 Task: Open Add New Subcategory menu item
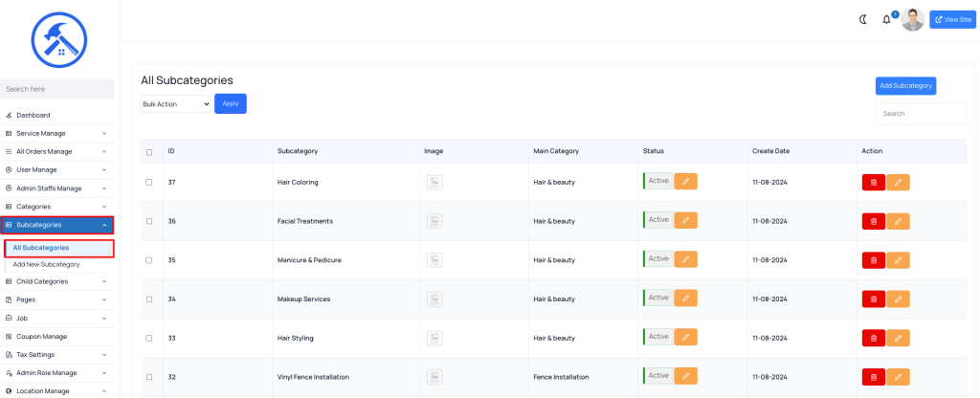pos(46,264)
